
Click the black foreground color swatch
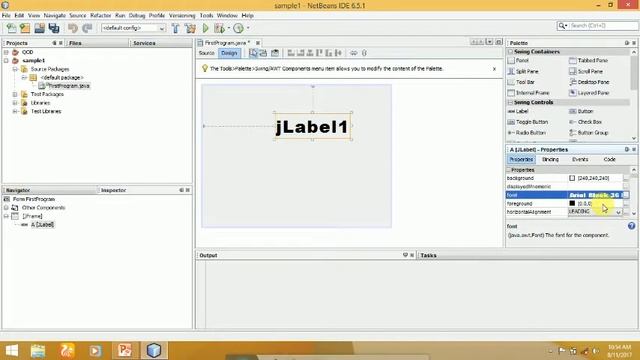click(572, 203)
